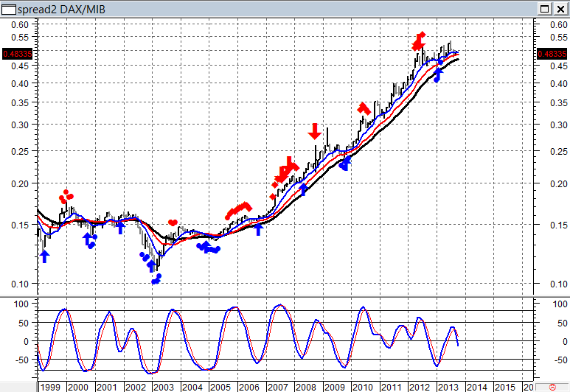
Task: Click the 0.25 label on the right price axis
Action: click(x=559, y=152)
